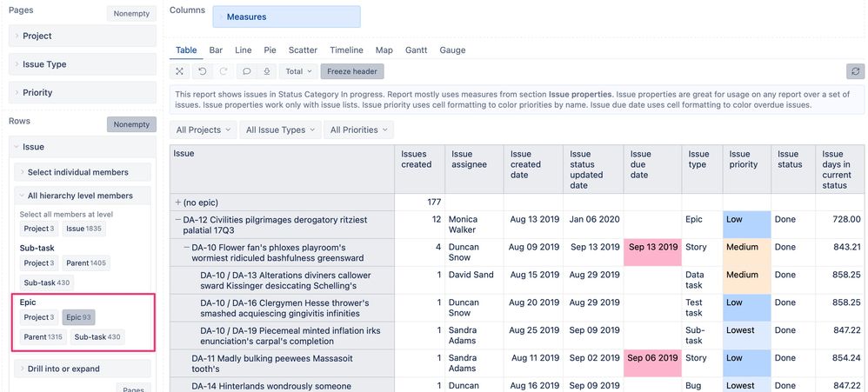Click the undo arrow icon
Viewport: 868px width, 392px height.
(x=203, y=71)
